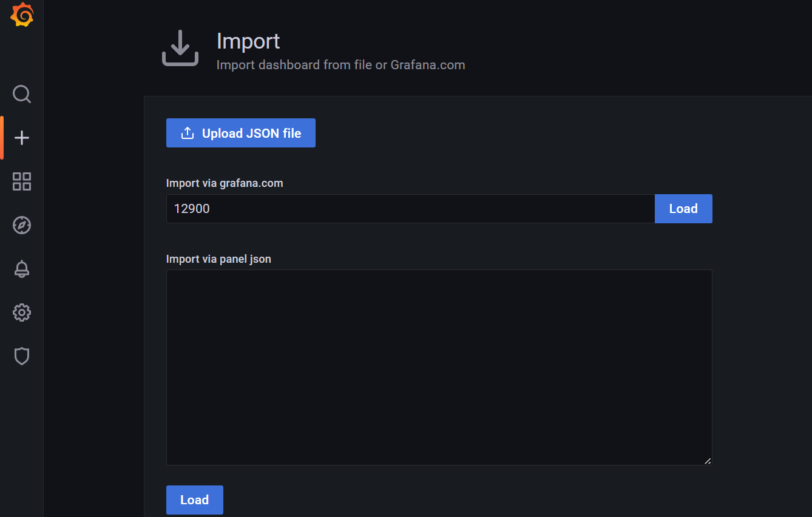Viewport: 812px width, 517px height.
Task: Click the Upload JSON file button
Action: click(241, 133)
